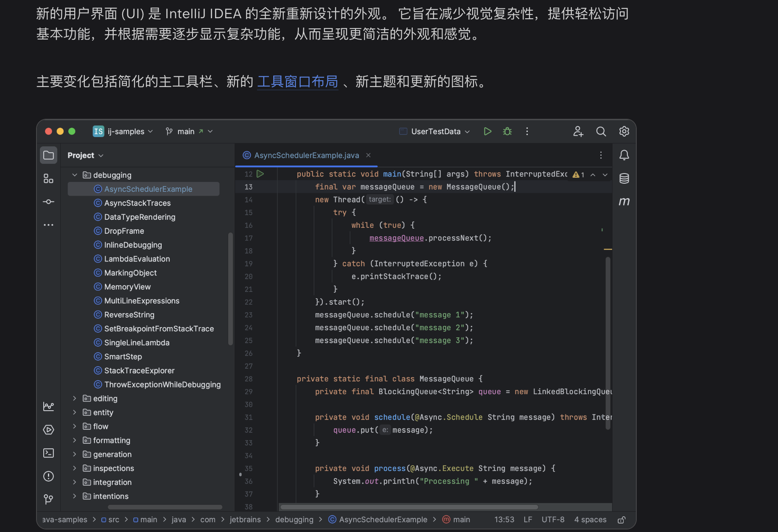Click the ij-samples project icon badge
The image size is (778, 532).
98,132
